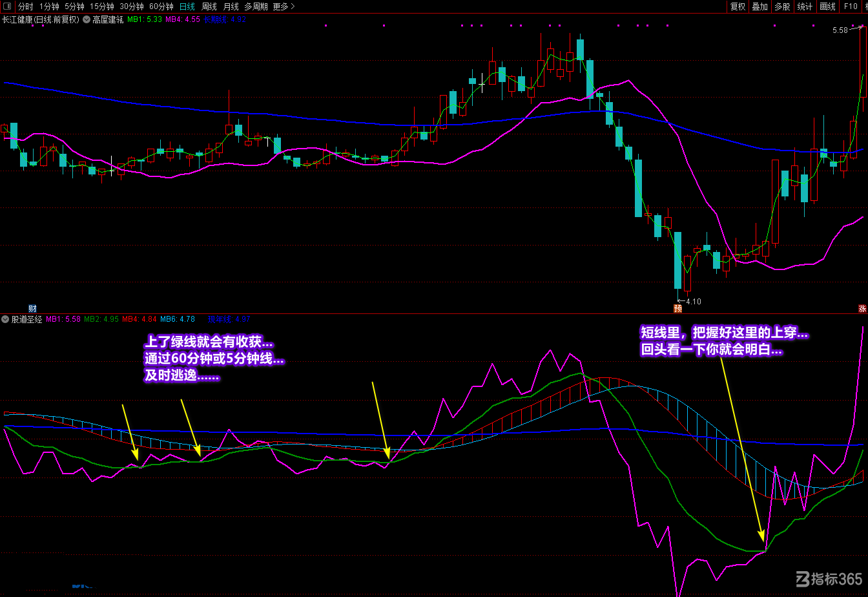868x597 pixels.
Task: Switch to 周线 weekly chart
Action: [209, 6]
